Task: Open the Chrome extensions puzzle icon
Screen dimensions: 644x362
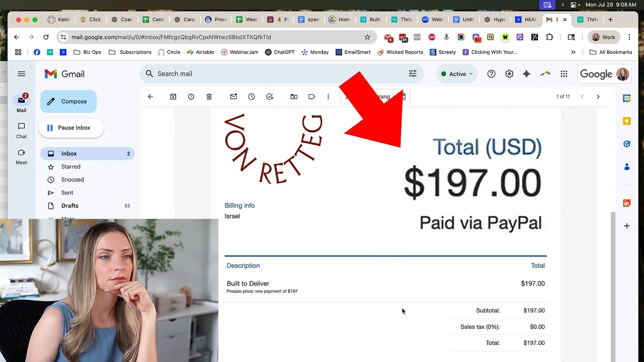Action: coord(549,37)
